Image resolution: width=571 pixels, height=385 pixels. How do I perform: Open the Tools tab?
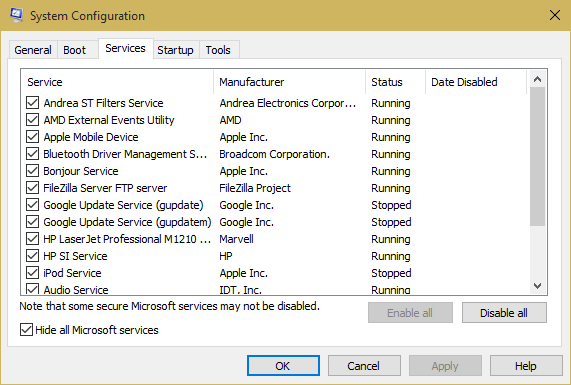pos(218,50)
